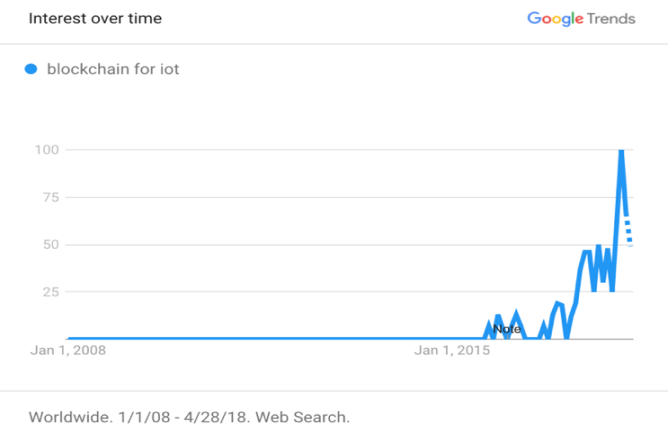Click the line's zero dip before final rise
The height and width of the screenshot is (433, 668).
pyautogui.click(x=566, y=337)
